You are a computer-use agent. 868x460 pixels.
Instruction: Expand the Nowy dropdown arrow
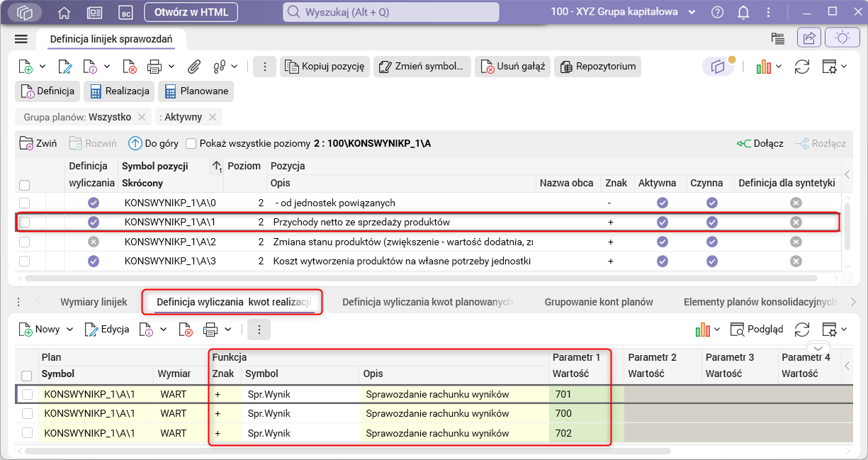point(70,330)
